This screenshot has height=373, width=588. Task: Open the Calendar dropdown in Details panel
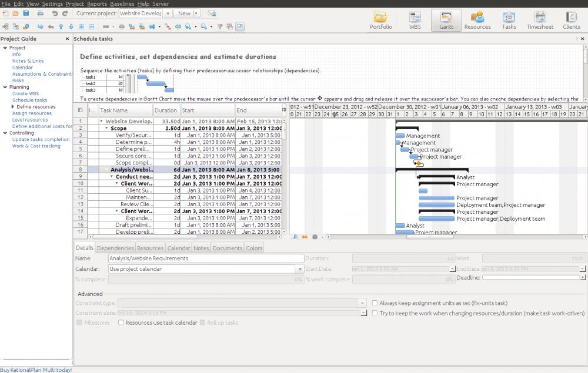coord(299,270)
